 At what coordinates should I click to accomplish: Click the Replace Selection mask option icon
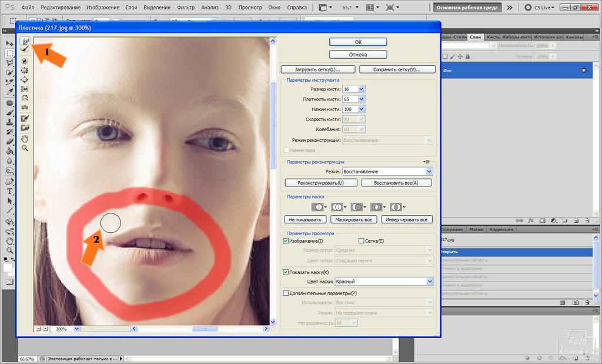319,207
